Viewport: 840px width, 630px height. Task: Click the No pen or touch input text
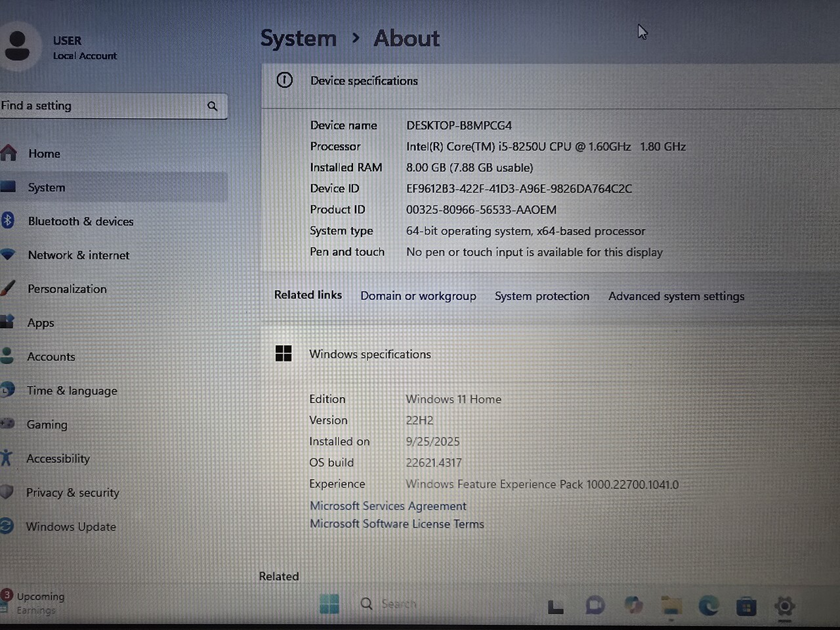534,252
